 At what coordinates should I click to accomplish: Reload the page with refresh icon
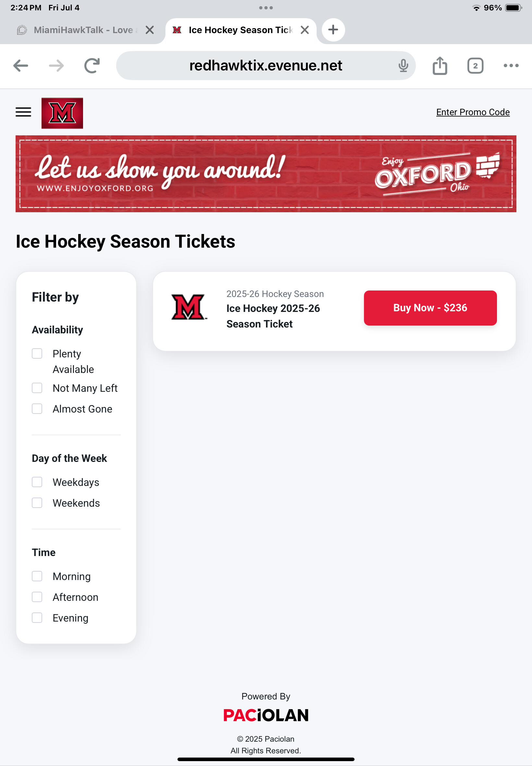tap(92, 65)
